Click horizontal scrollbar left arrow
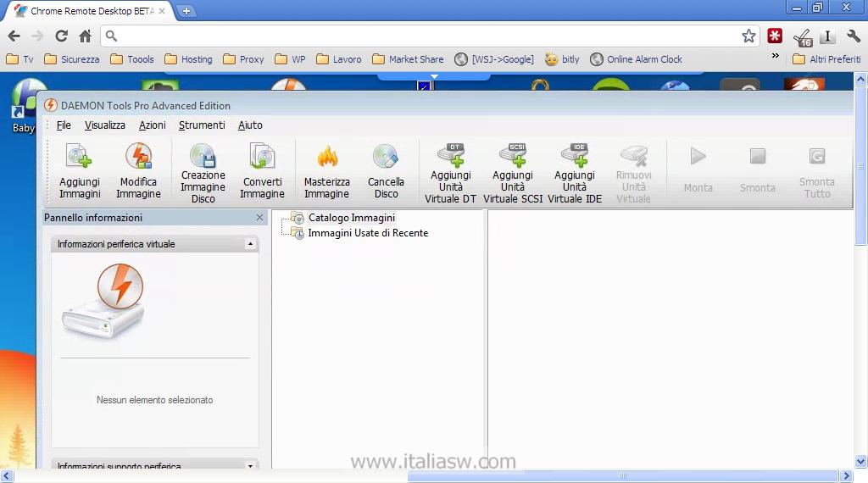 click(x=7, y=476)
